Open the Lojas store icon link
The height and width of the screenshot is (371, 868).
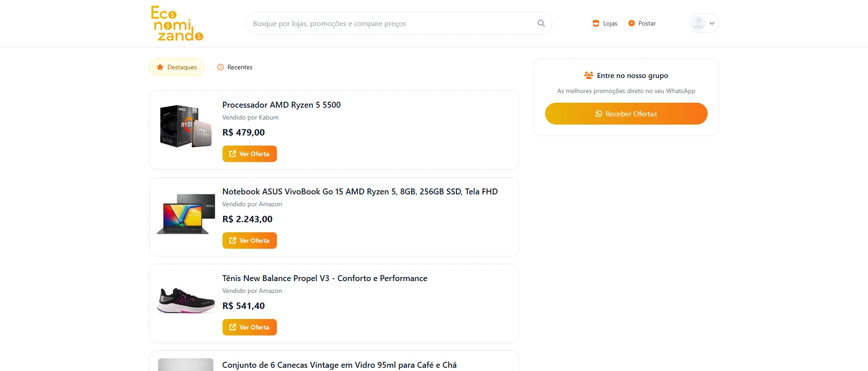pos(596,23)
